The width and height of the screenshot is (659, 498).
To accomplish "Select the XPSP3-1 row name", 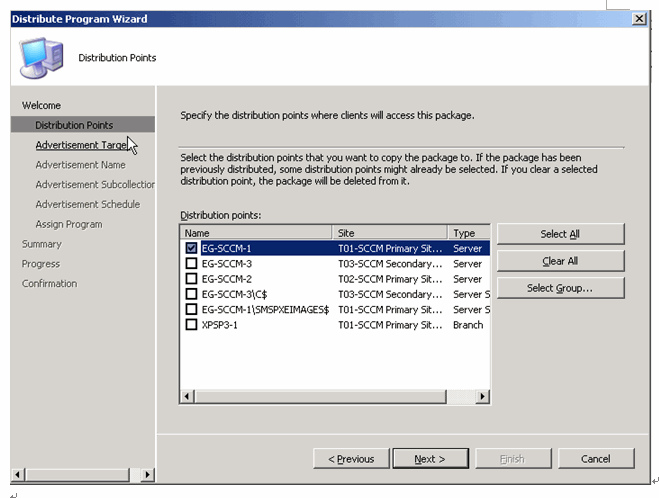I will (x=219, y=325).
